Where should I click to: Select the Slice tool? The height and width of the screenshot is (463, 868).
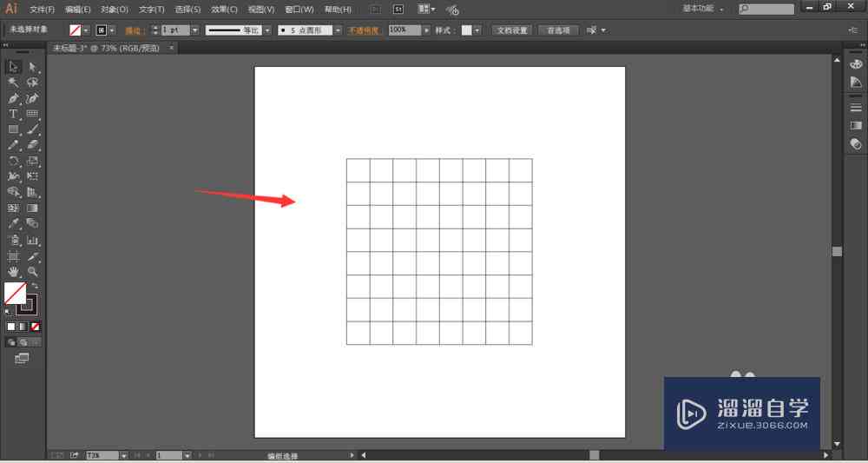33,256
